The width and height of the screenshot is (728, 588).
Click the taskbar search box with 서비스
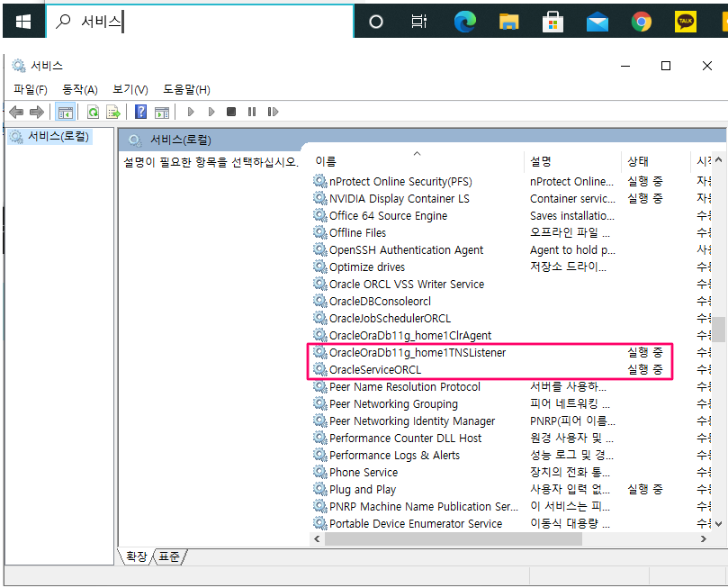[200, 22]
